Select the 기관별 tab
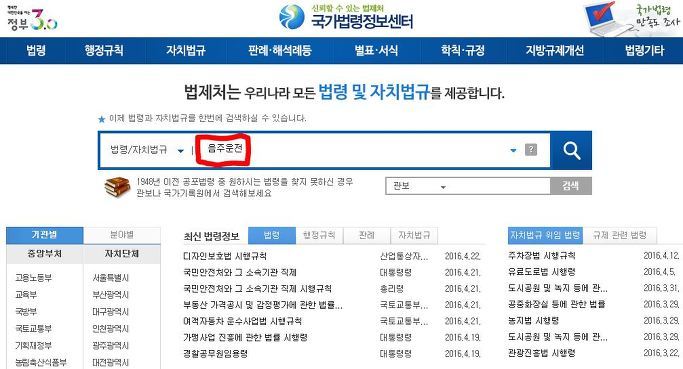The height and width of the screenshot is (369, 683). [44, 235]
